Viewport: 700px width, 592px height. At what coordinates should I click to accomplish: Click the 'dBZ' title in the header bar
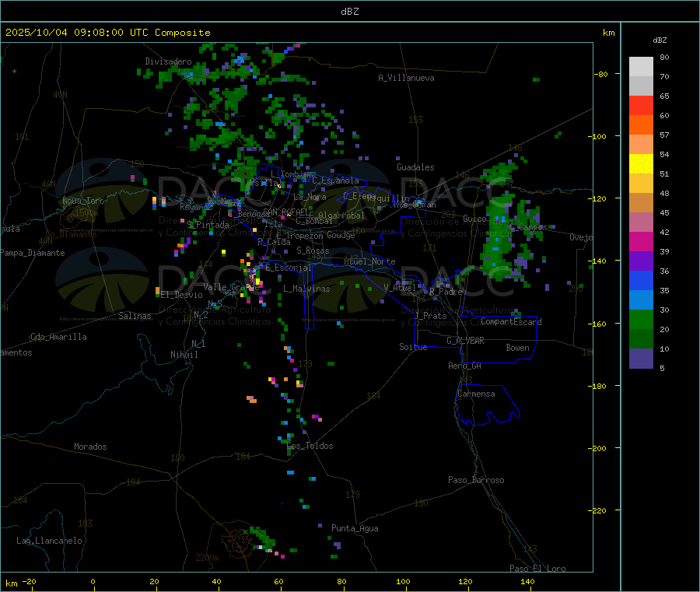pyautogui.click(x=349, y=12)
